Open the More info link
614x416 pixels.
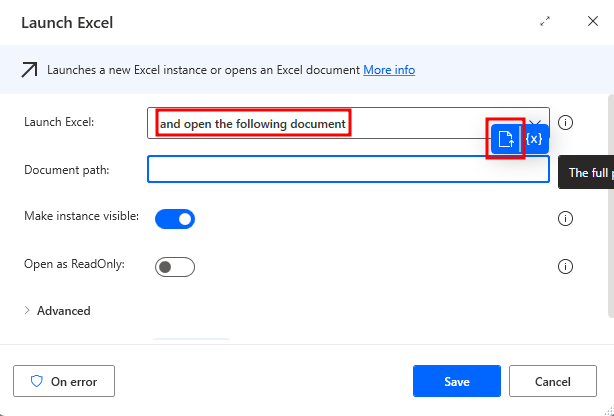389,70
